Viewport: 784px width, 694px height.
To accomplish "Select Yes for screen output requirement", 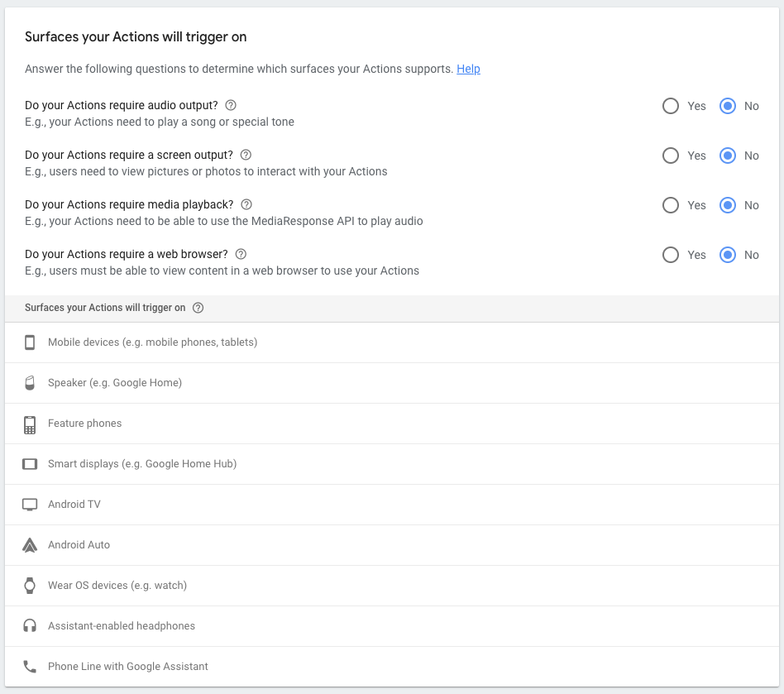I will pos(671,156).
